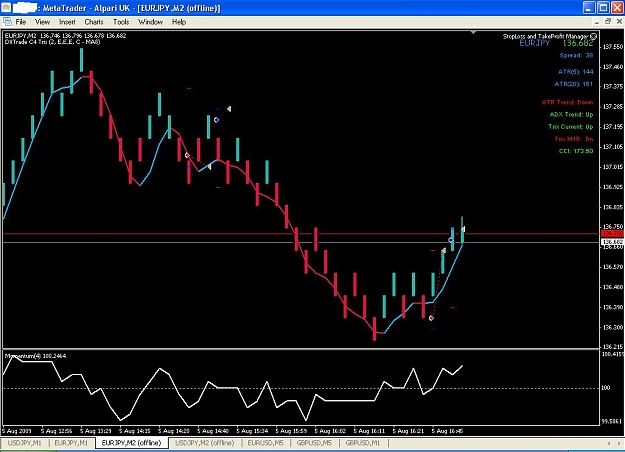
Task: Open the GBPUSD,M1 chart tab
Action: (363, 443)
